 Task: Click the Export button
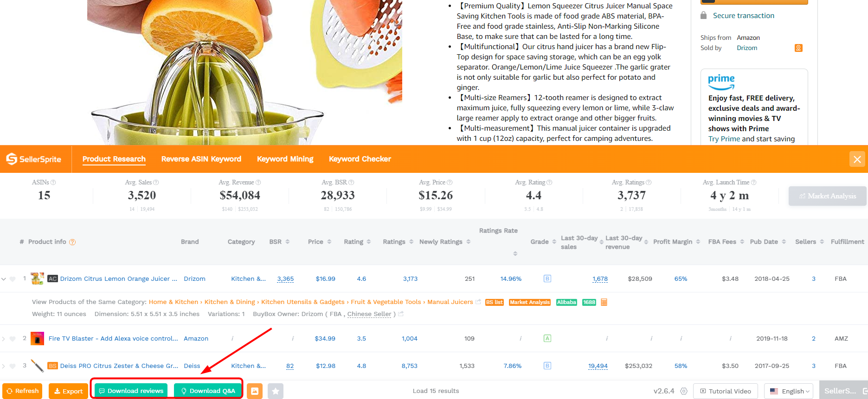pos(68,391)
